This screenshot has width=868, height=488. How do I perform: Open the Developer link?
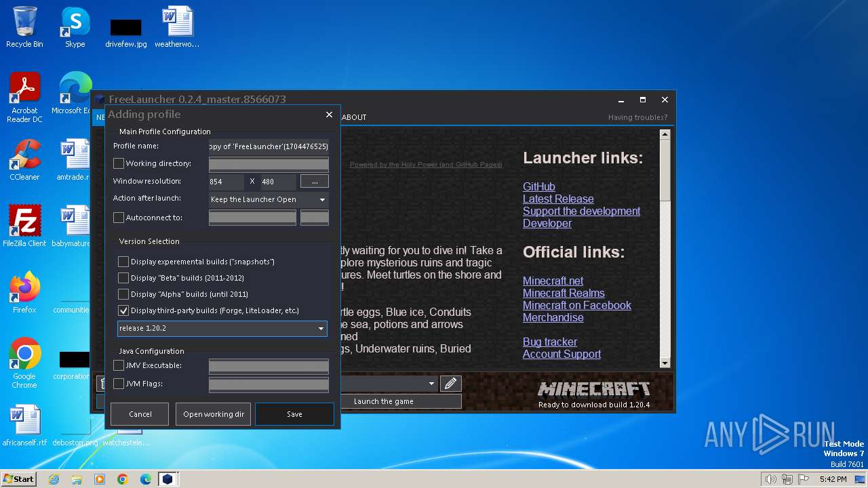point(547,223)
